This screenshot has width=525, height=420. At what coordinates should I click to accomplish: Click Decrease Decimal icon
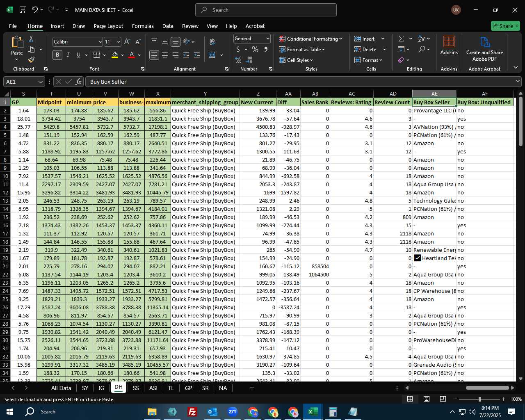point(249,60)
